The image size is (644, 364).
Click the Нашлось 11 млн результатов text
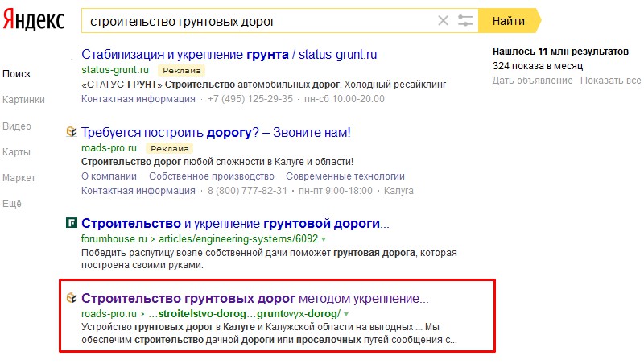(560, 52)
